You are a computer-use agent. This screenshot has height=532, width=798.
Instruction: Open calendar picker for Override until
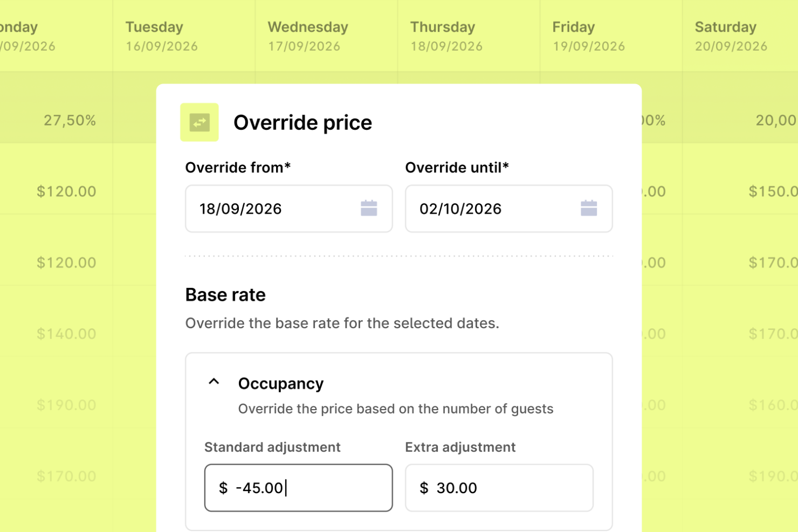589,208
